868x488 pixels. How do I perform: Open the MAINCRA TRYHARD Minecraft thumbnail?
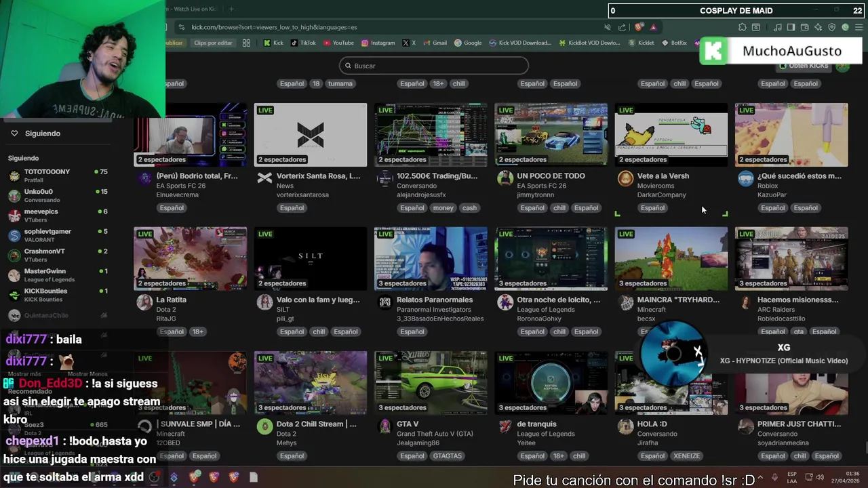(671, 259)
